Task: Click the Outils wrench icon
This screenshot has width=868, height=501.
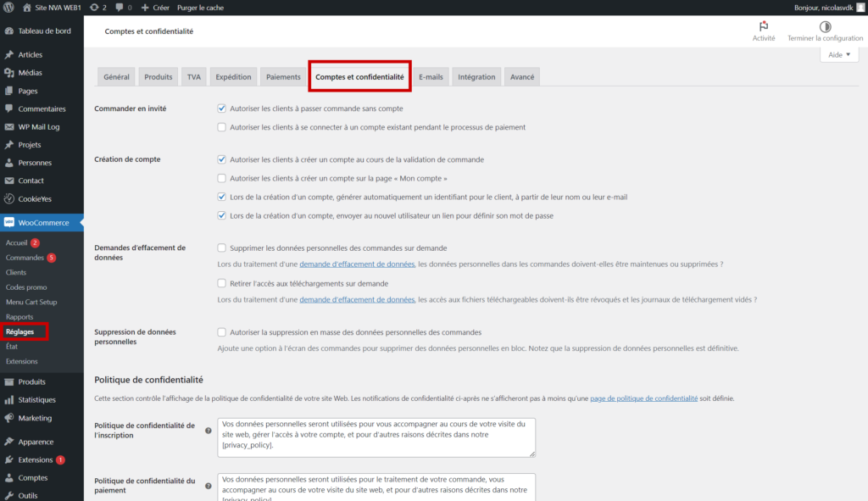Action: pyautogui.click(x=8, y=495)
